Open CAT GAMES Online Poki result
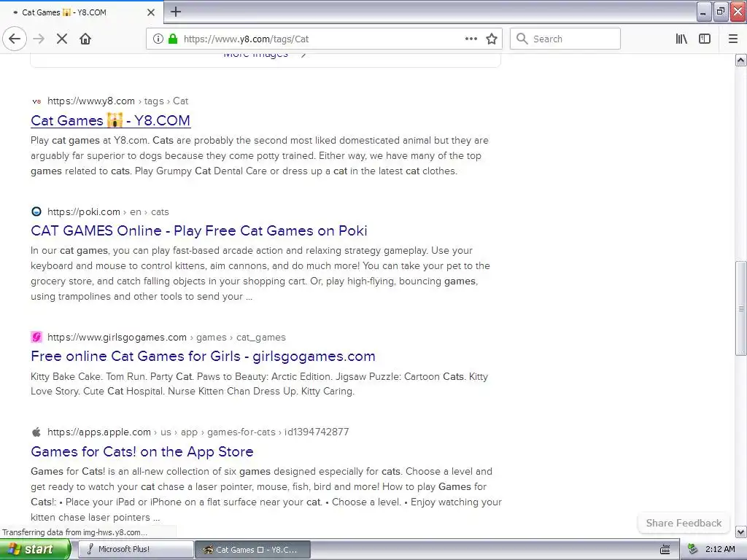This screenshot has width=747, height=560. click(x=198, y=230)
